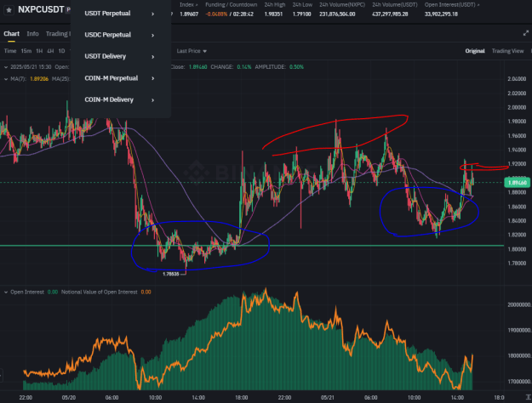Collapse the Open Interest indicator legend

pyautogui.click(x=6, y=292)
